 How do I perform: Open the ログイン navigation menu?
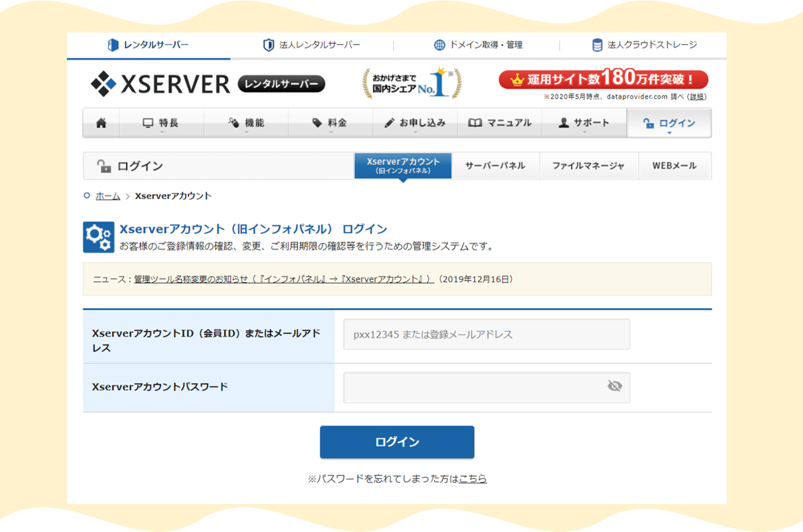669,123
